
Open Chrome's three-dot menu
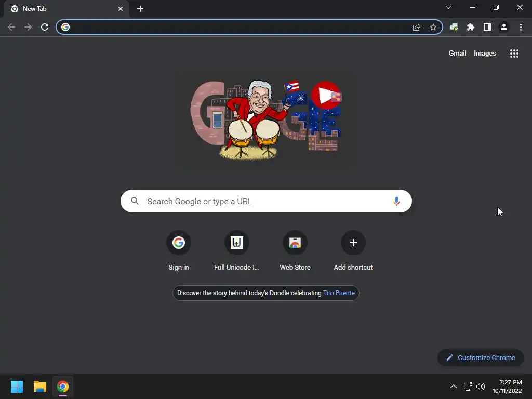[x=521, y=27]
